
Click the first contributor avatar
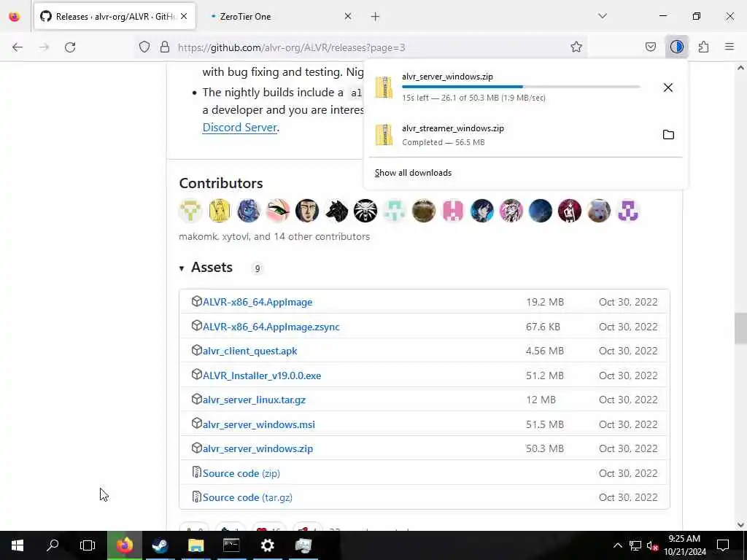tap(190, 211)
